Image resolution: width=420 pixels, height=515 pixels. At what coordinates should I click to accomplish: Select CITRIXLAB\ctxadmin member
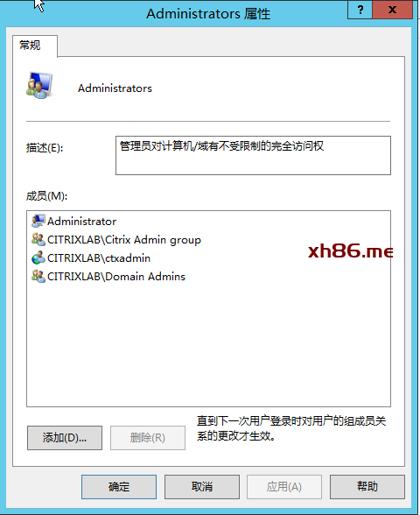pos(99,258)
